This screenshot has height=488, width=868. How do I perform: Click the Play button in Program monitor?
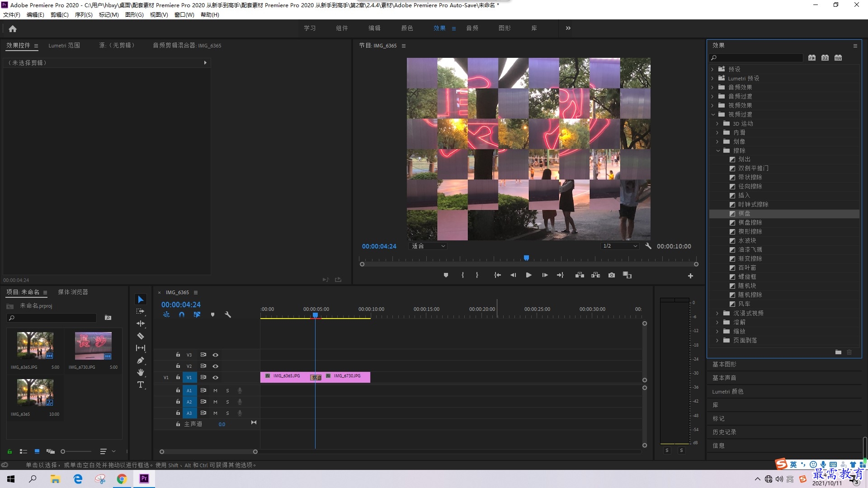coord(528,275)
